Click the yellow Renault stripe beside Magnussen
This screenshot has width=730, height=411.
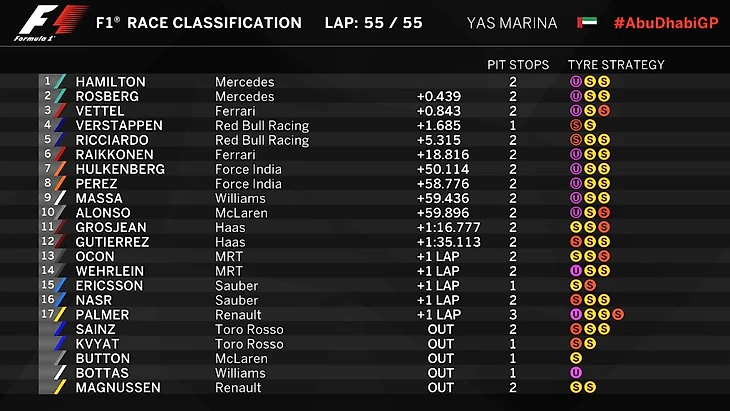60,387
